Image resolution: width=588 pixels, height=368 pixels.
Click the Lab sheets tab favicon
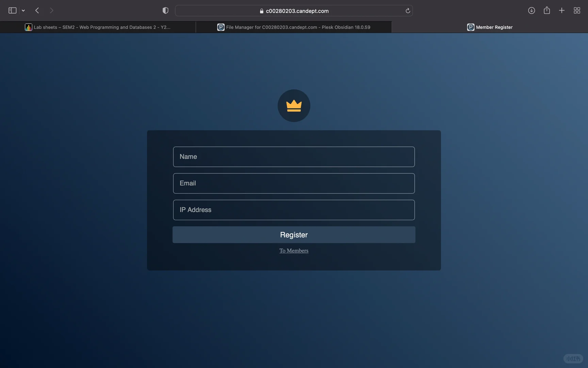tap(28, 27)
